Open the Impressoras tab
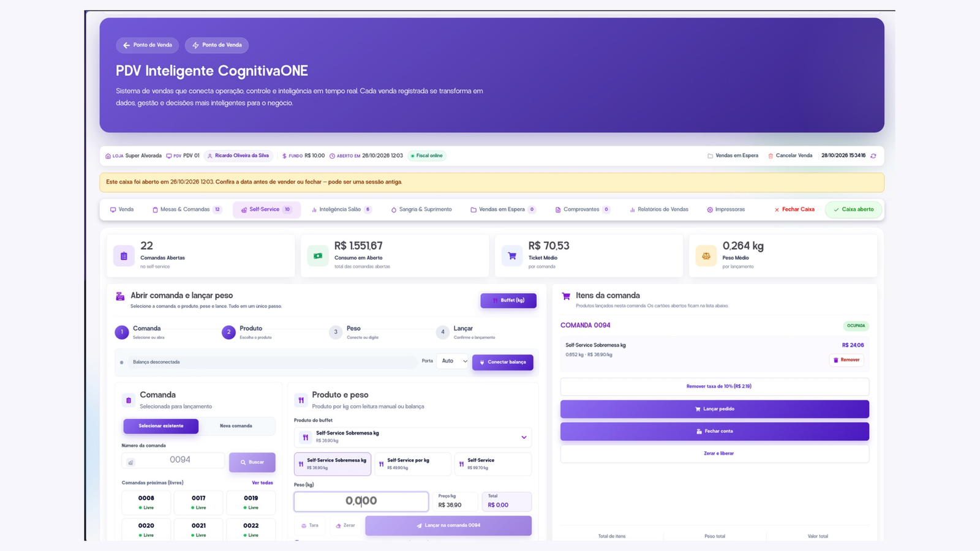 tap(726, 209)
